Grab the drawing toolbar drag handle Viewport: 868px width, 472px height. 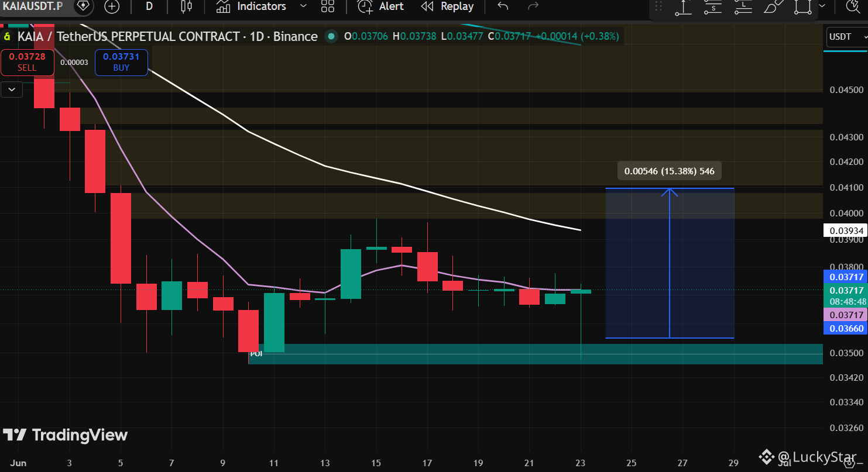pos(658,6)
